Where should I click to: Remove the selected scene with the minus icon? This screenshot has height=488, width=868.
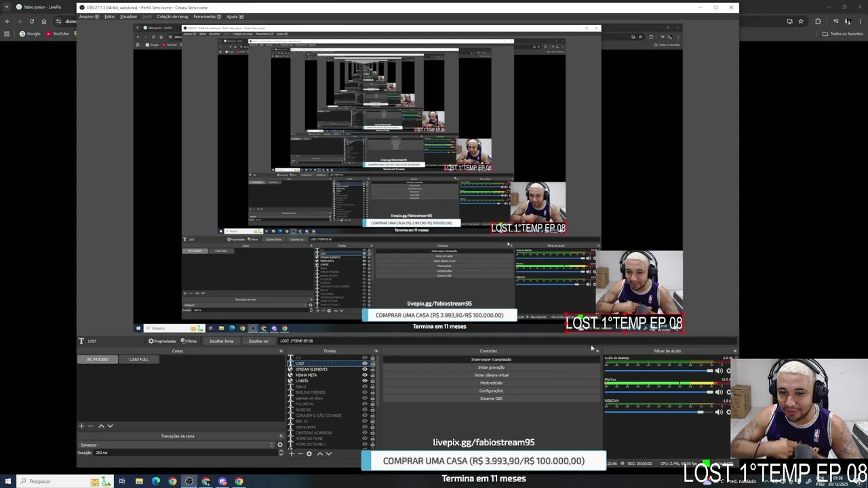(x=90, y=426)
